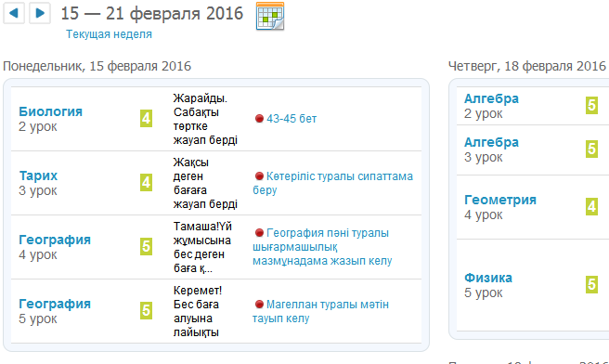Click grade 5 badge for Физика
609x364 pixels.
coord(591,284)
